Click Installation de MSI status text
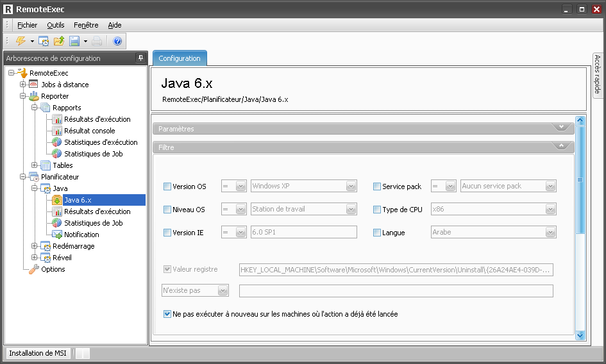This screenshot has width=606, height=364. [38, 353]
